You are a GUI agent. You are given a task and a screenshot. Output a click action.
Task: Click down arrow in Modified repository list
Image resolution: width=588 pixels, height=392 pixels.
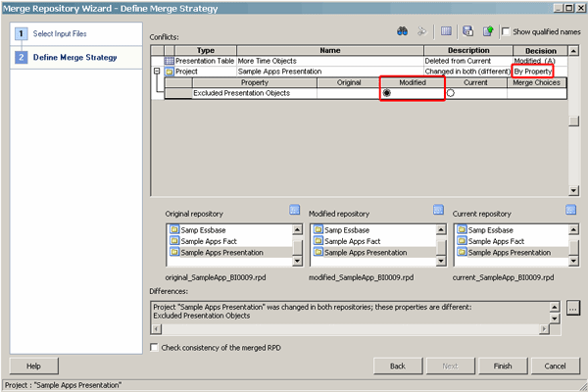441,261
